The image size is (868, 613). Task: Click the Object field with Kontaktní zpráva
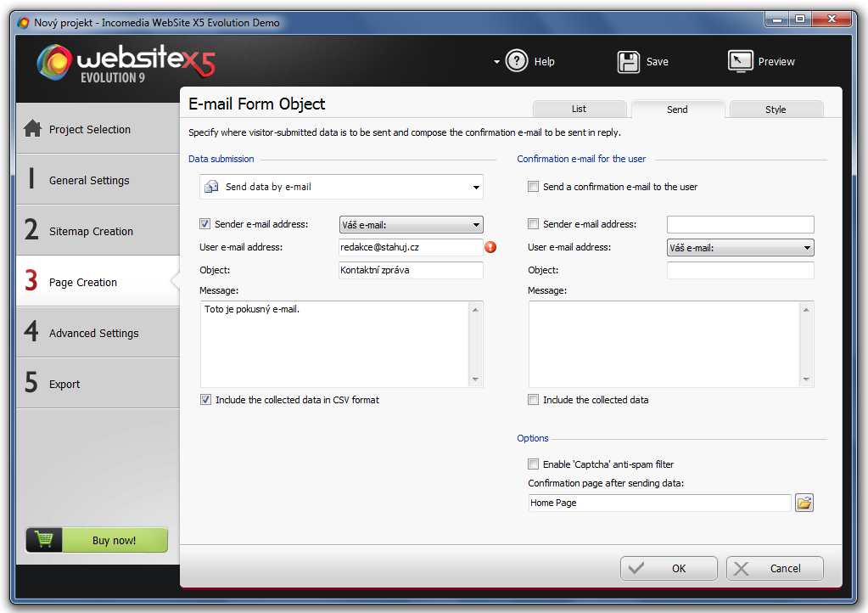coord(411,270)
